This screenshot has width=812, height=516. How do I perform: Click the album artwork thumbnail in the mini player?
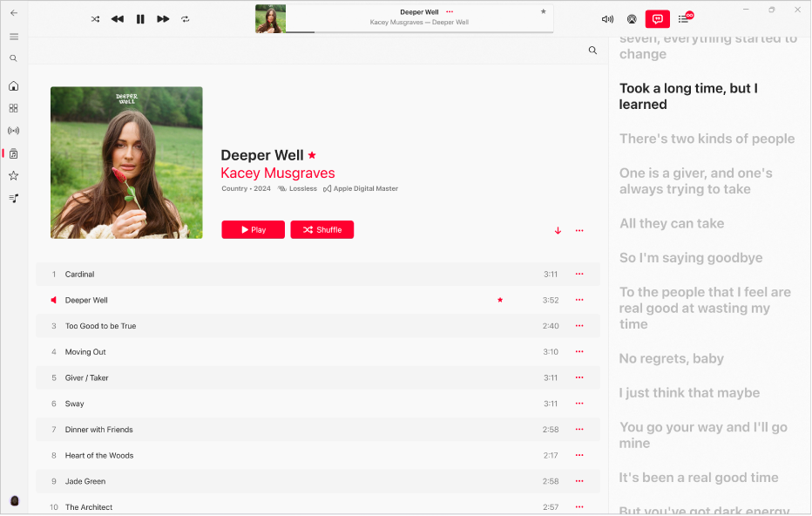tap(269, 17)
